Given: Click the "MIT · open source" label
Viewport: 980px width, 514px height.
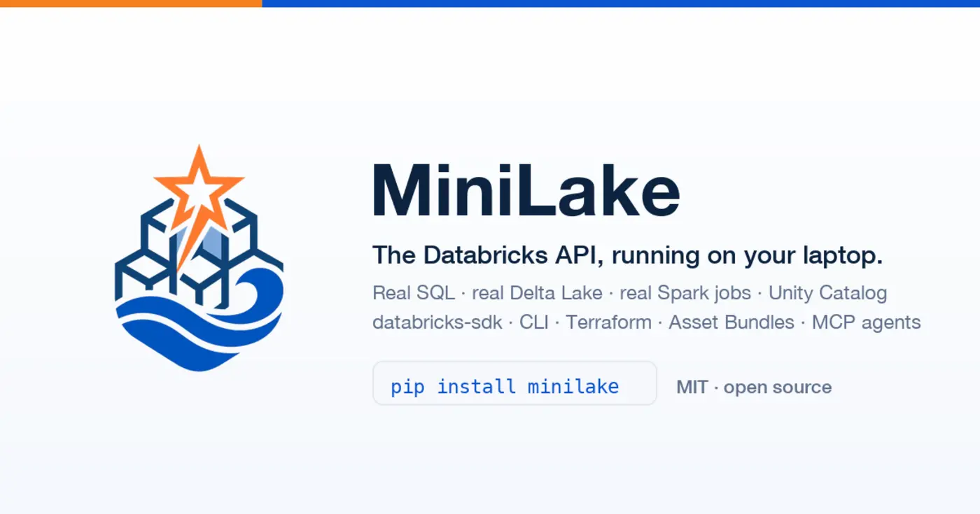Looking at the screenshot, I should click(754, 387).
